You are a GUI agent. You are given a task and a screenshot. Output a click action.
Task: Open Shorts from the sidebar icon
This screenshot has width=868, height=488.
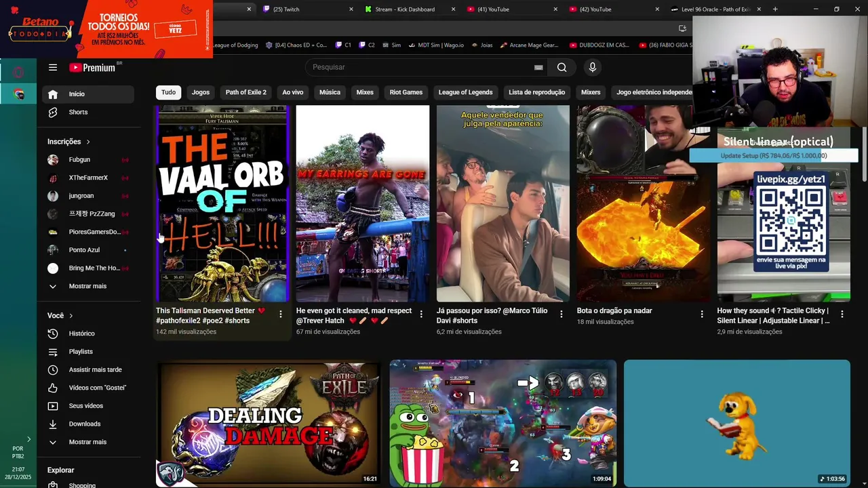53,112
